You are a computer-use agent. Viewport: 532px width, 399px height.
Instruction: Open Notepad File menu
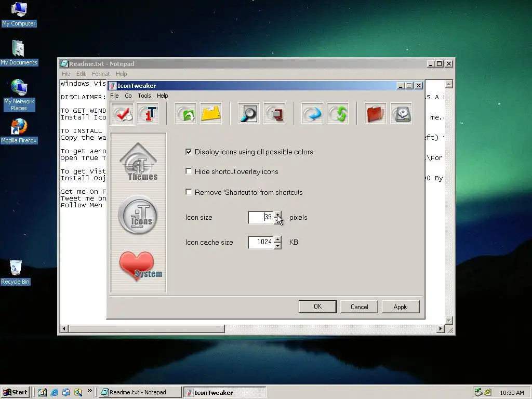point(66,74)
